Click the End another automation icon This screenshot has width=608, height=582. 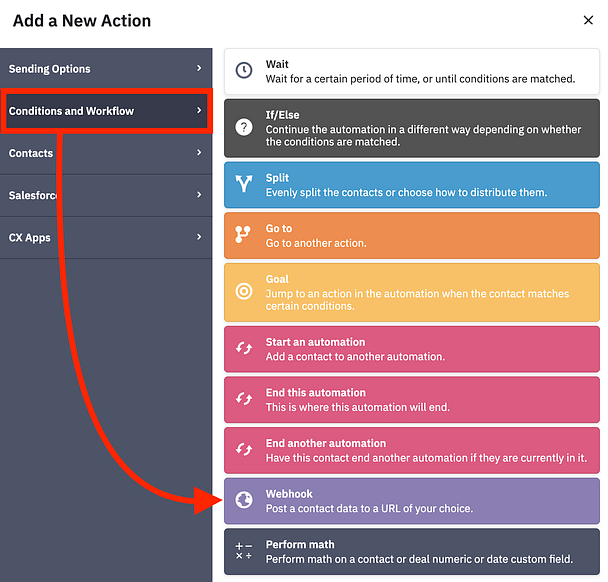[x=244, y=450]
